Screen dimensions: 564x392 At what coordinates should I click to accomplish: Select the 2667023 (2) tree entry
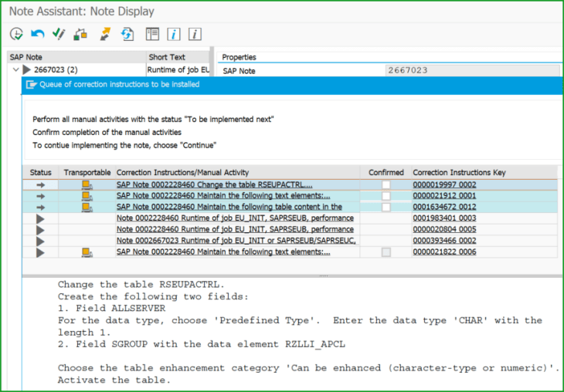[x=56, y=69]
